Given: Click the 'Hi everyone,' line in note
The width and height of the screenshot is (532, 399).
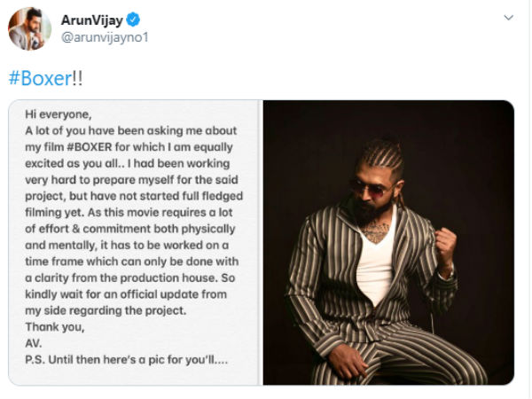Looking at the screenshot, I should coord(59,114).
